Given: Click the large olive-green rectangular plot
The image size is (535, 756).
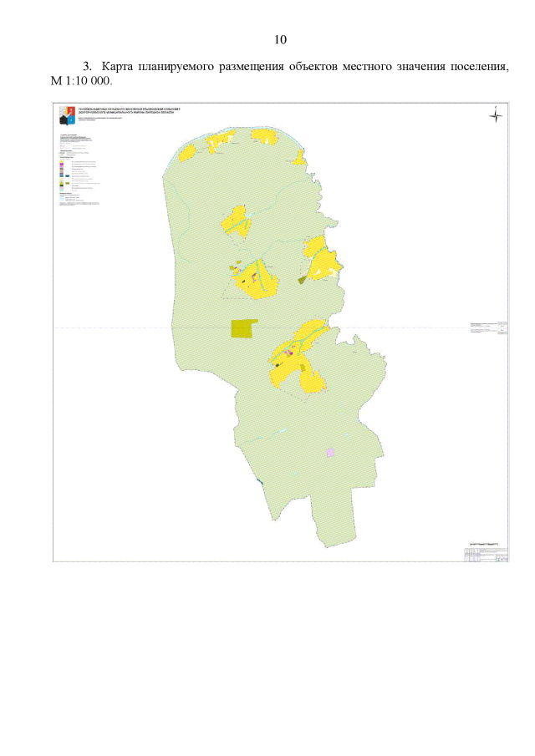Looking at the screenshot, I should pyautogui.click(x=243, y=328).
